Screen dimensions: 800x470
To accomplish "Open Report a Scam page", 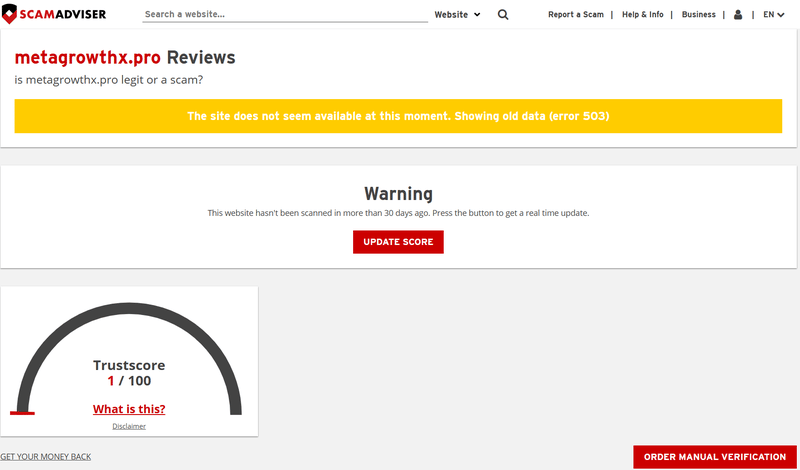I will click(x=576, y=14).
